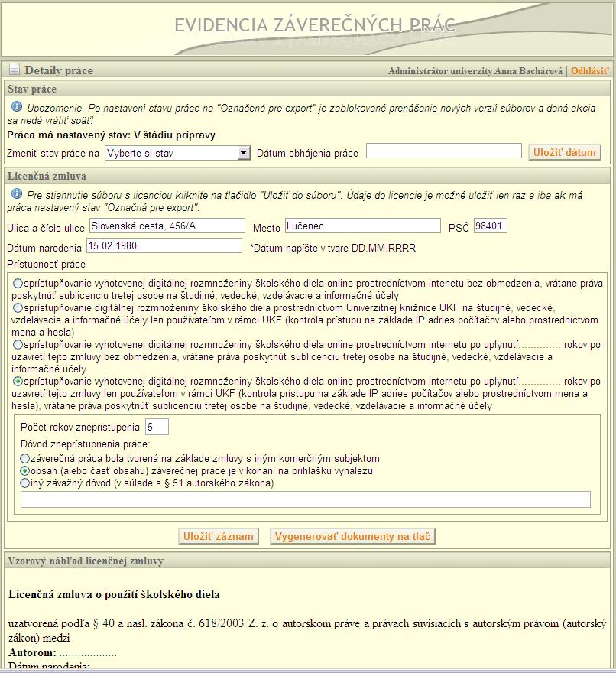The image size is (616, 673).
Task: Edit the Mesto field containing Lučenec
Action: 362,226
